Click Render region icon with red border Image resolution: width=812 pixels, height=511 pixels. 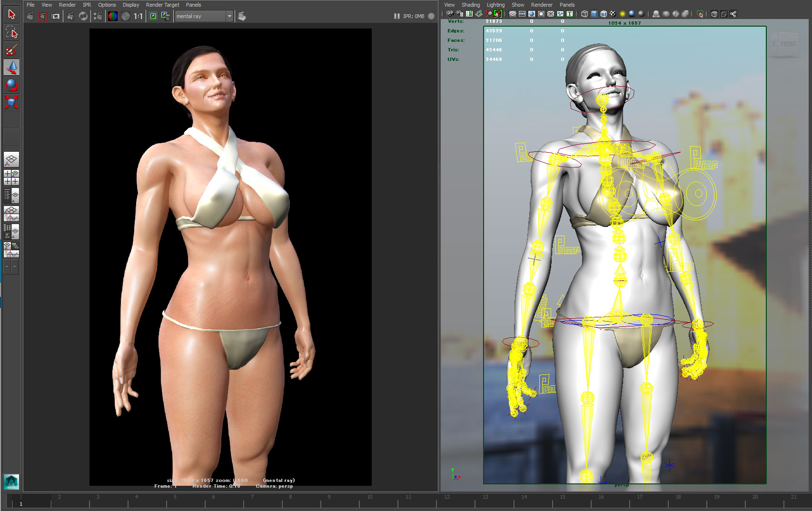pos(42,16)
